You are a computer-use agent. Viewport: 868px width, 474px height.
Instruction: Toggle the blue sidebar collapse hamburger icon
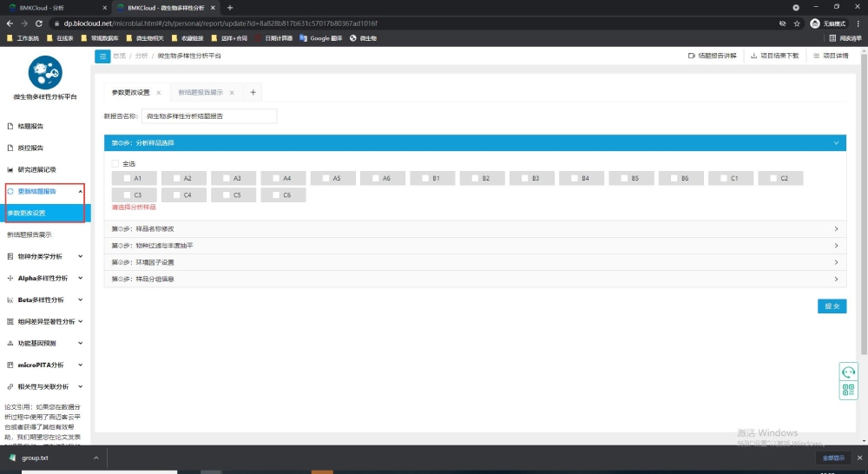[102, 56]
